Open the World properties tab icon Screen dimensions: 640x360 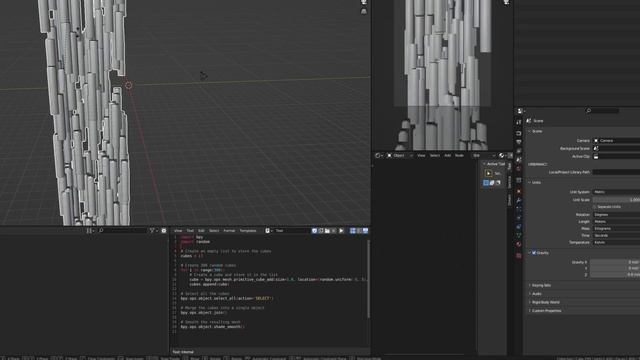pyautogui.click(x=519, y=169)
